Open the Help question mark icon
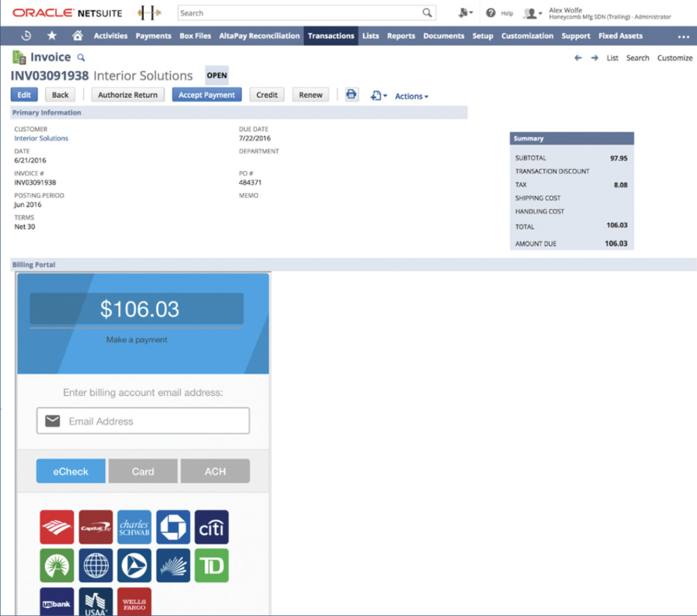The height and width of the screenshot is (616, 697). pyautogui.click(x=490, y=13)
